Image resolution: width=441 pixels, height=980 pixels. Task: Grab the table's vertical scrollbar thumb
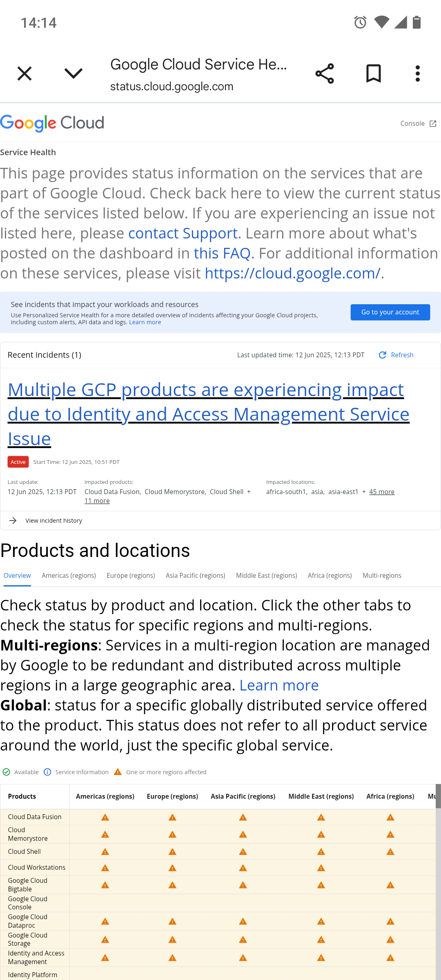438,796
